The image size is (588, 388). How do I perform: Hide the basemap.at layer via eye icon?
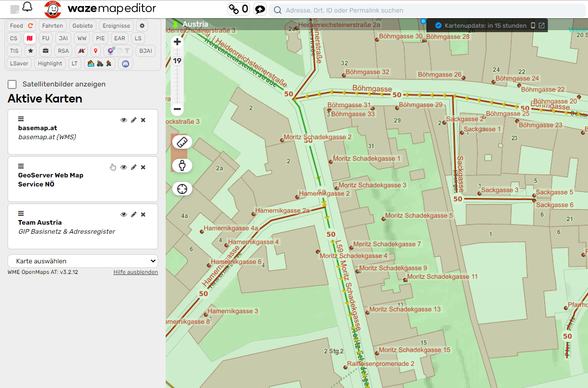pos(124,120)
